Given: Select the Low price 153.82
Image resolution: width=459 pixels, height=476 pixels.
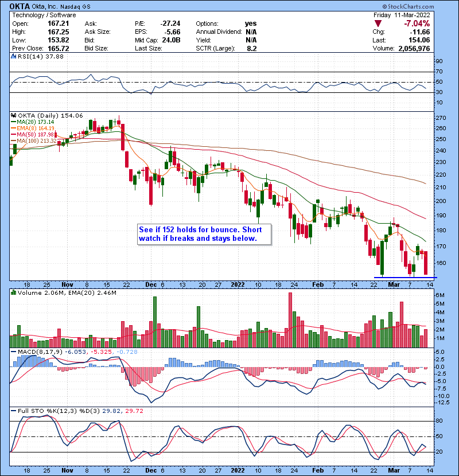Looking at the screenshot, I should coord(59,40).
